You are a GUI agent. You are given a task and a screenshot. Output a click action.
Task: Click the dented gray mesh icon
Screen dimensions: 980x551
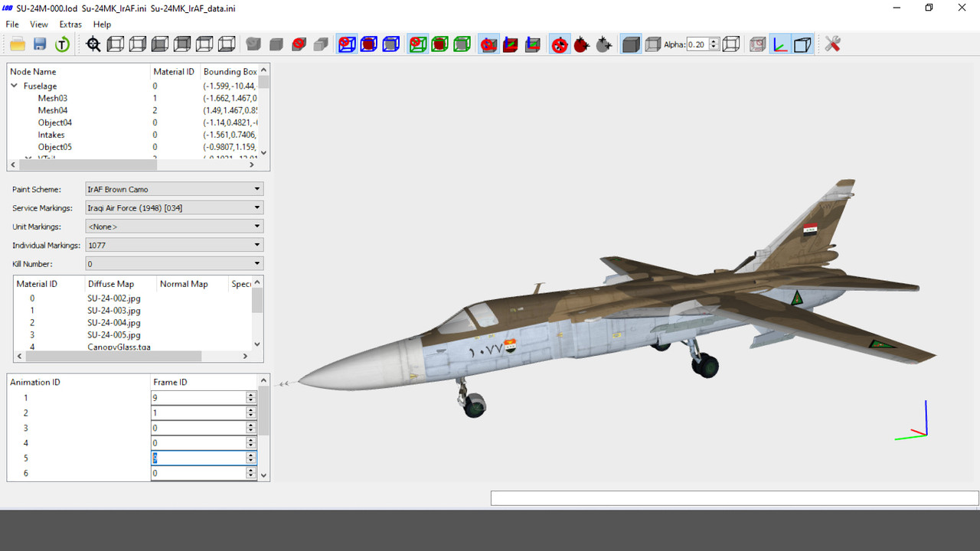click(253, 44)
